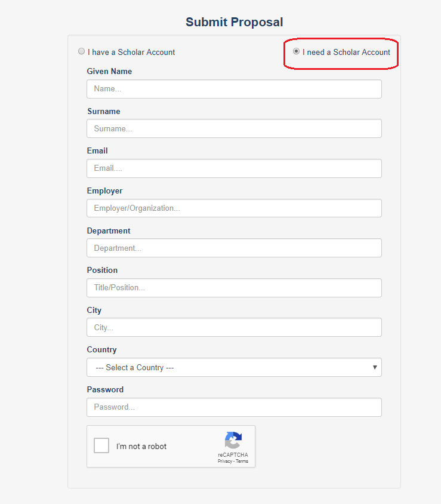Open the reCAPTCHA Privacy link

click(225, 461)
